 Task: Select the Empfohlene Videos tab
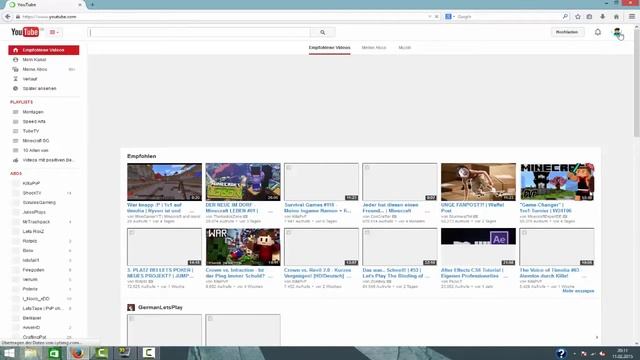(329, 48)
